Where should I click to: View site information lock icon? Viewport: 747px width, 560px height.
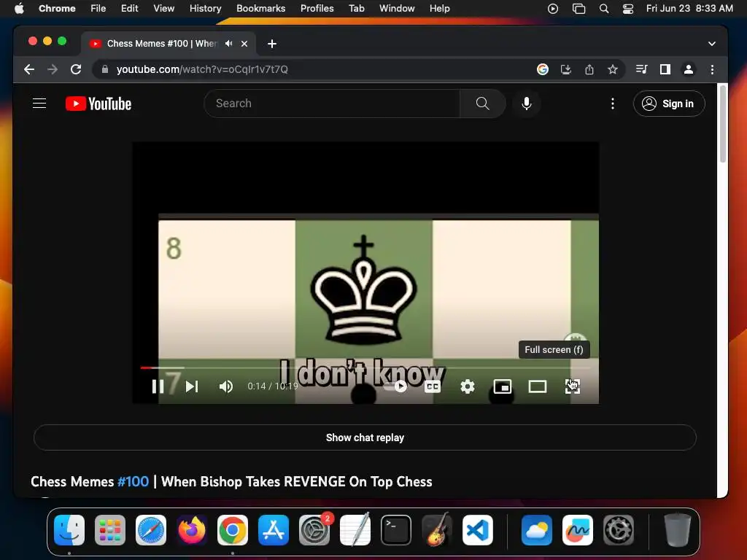(105, 69)
